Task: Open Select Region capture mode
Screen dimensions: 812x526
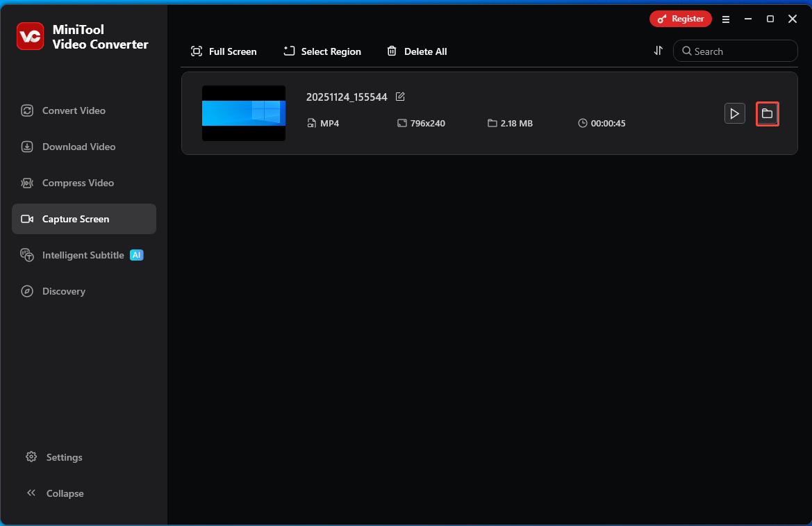Action: click(322, 51)
